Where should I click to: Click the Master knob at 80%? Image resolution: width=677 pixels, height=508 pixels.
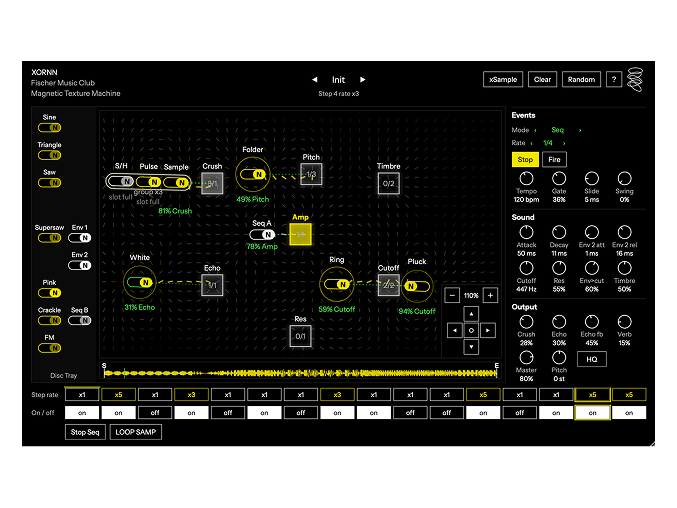coord(526,357)
